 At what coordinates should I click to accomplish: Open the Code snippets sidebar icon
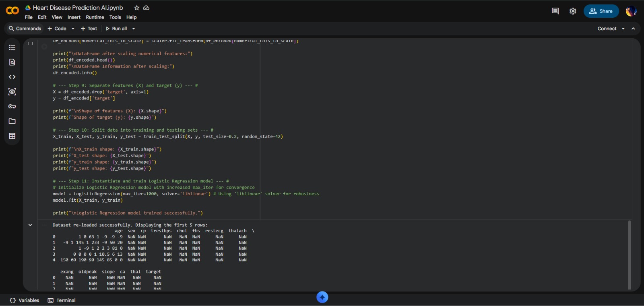(12, 77)
